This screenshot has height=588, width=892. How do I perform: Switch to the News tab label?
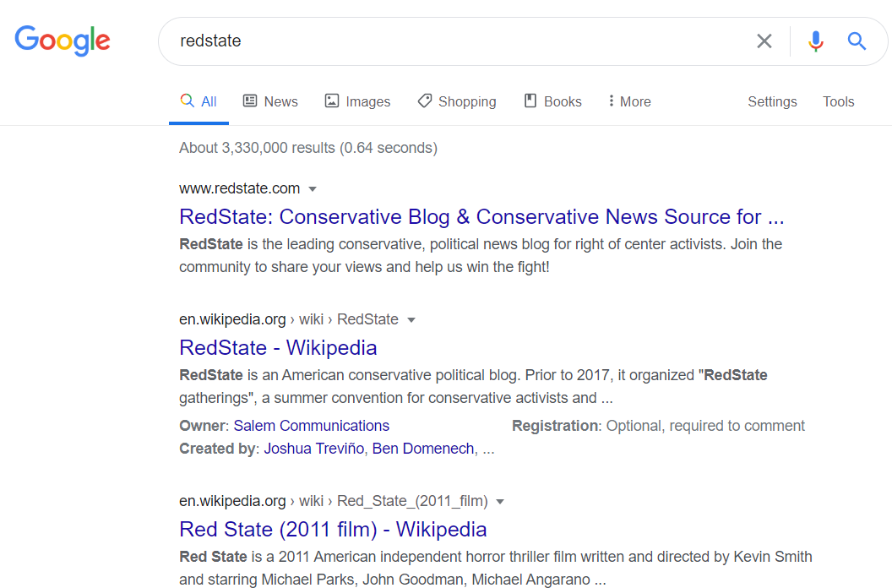click(x=280, y=101)
